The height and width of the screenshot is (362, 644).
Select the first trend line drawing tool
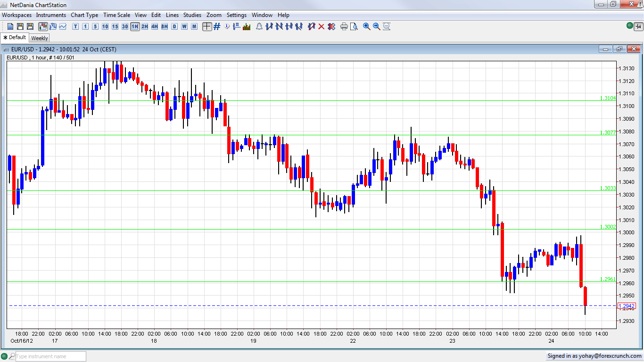[269, 26]
